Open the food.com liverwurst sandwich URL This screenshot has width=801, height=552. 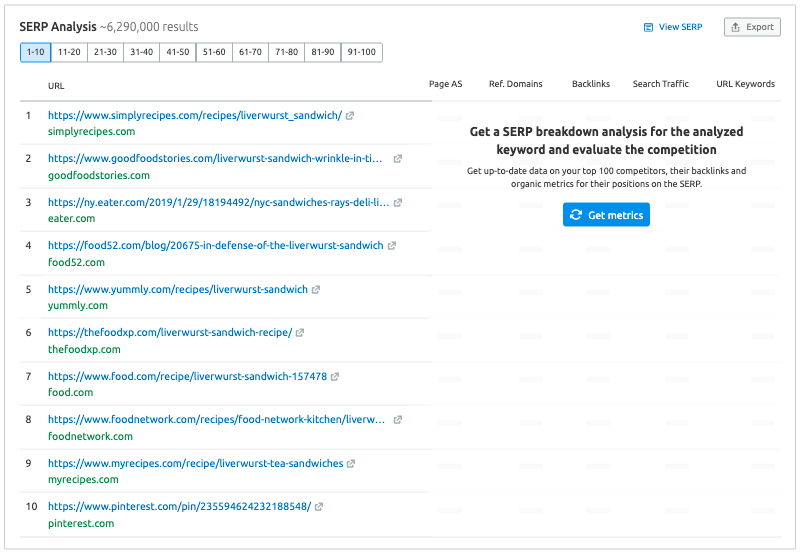point(187,376)
